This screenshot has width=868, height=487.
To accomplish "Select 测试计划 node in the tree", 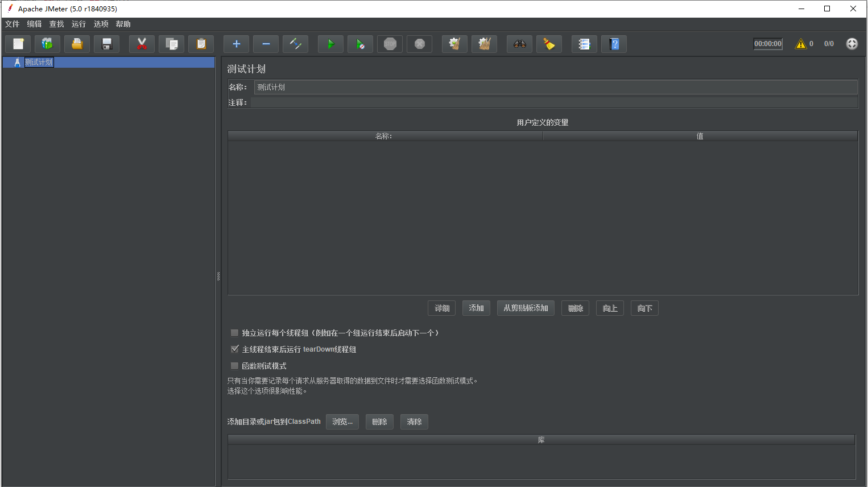I will click(x=39, y=63).
